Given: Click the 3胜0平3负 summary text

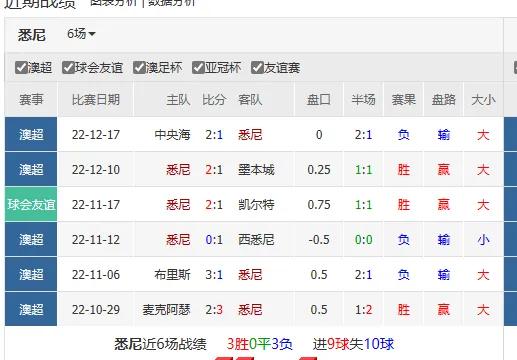Looking at the screenshot, I should 259,344.
